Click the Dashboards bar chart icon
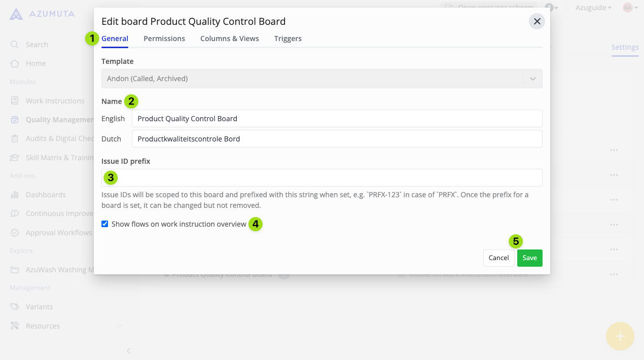This screenshot has height=360, width=644. [15, 195]
